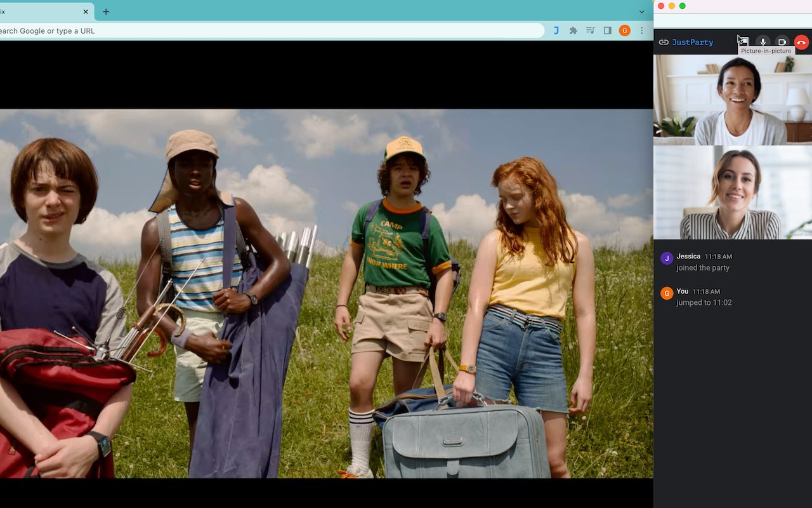The image size is (812, 508).
Task: Maximize the JustParty window with green button
Action: (x=683, y=6)
